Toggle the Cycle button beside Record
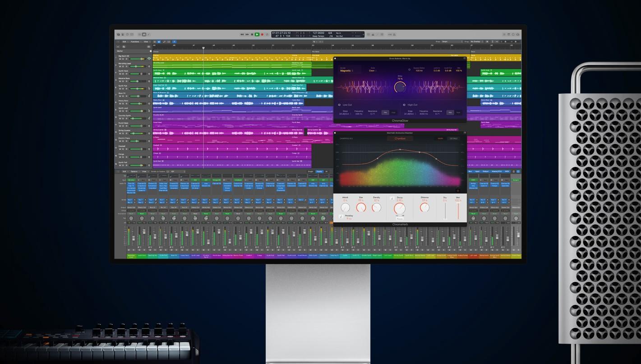641x364 pixels. point(267,34)
